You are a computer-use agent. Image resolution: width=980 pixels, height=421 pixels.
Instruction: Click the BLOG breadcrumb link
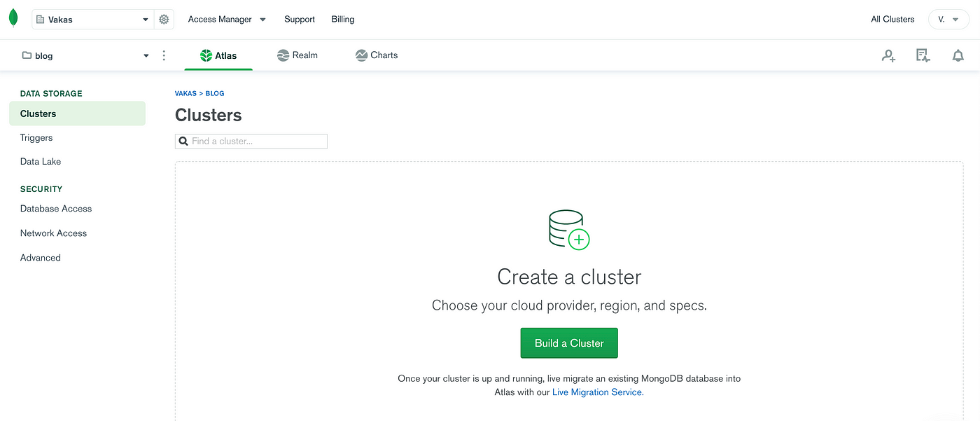(x=215, y=93)
